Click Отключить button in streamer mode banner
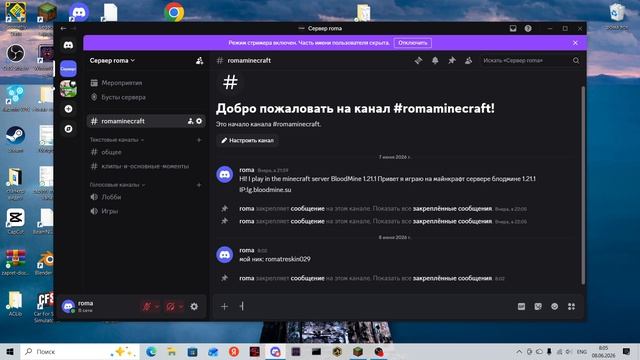The image size is (640, 360). [413, 43]
